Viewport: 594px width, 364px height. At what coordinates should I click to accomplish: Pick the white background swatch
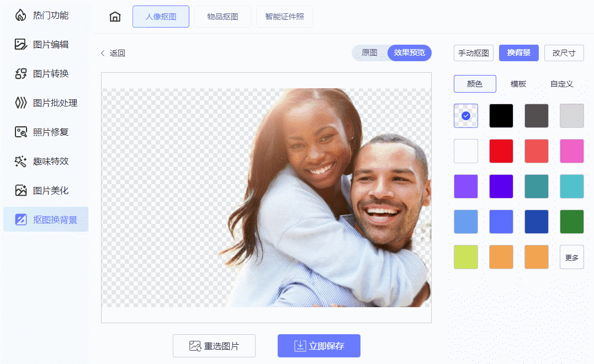point(466,151)
